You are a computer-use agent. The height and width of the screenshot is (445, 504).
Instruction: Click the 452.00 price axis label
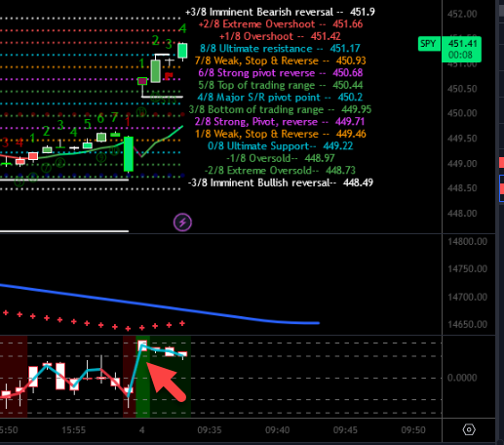coord(462,14)
